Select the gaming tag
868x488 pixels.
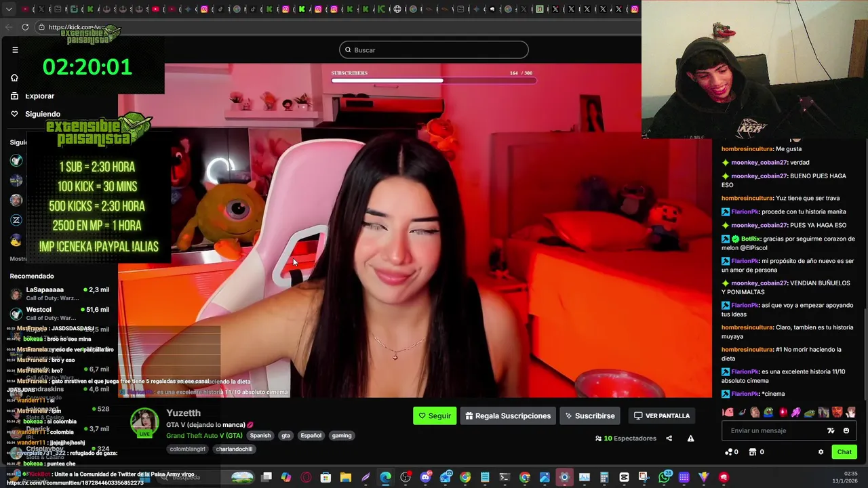click(x=342, y=435)
